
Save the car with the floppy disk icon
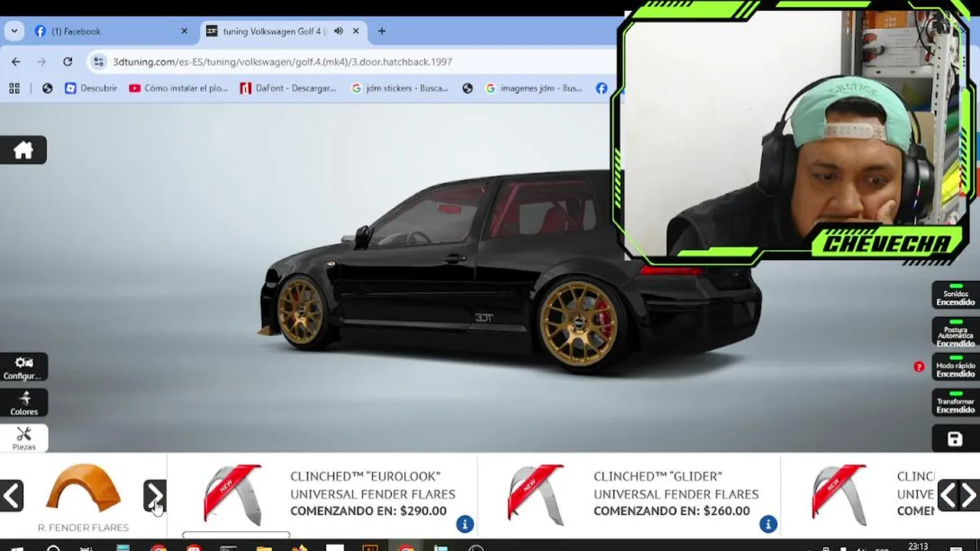[x=955, y=439]
